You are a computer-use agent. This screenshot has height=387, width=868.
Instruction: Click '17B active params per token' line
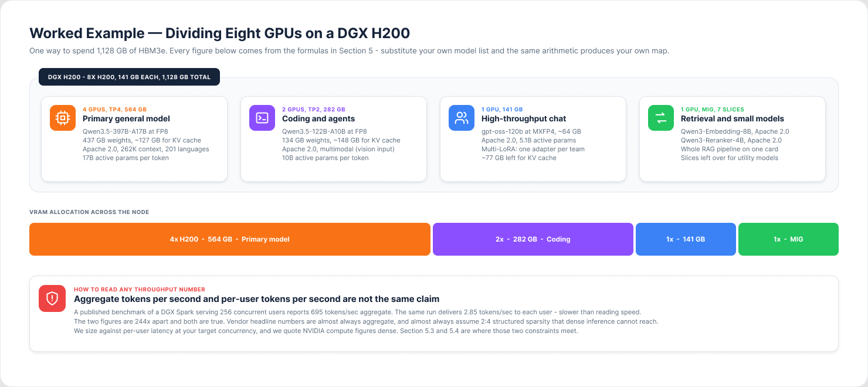pyautogui.click(x=126, y=158)
